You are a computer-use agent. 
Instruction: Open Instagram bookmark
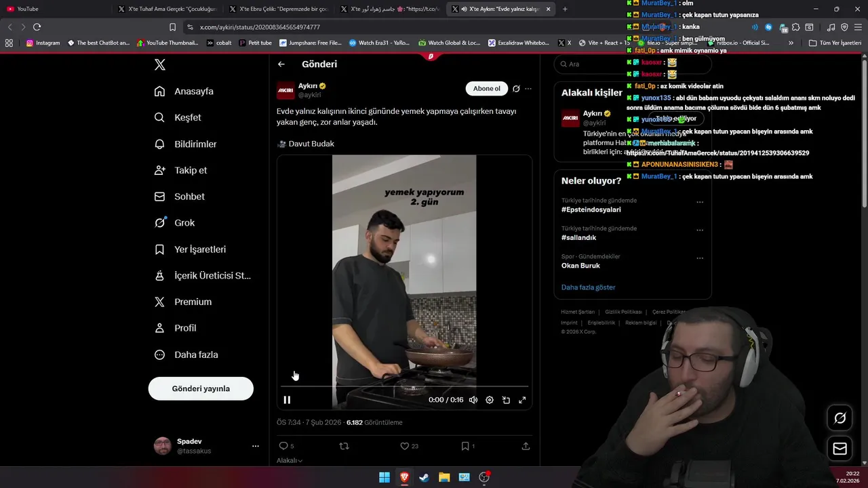(43, 43)
